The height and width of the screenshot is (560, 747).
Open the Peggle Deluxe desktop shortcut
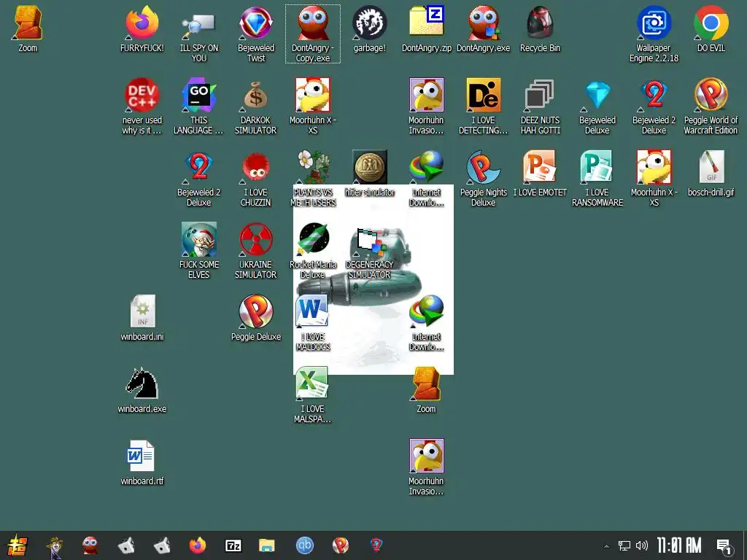pyautogui.click(x=256, y=317)
